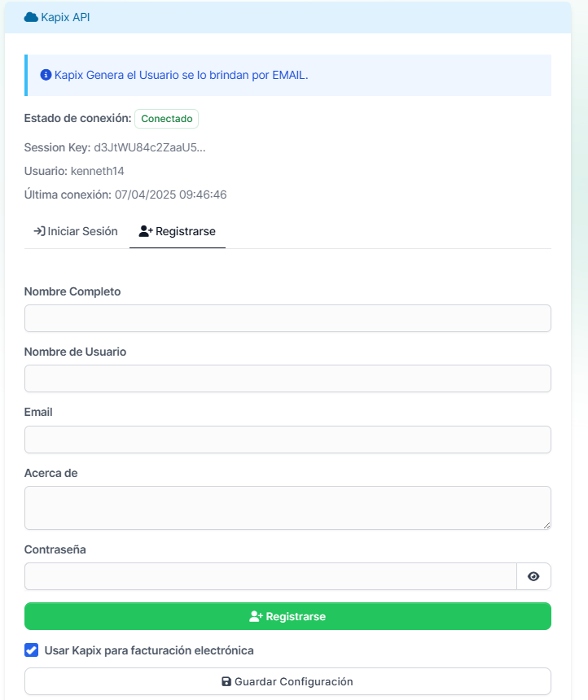Switch to the Iniciar Sesión tab
The image size is (588, 700).
76,231
